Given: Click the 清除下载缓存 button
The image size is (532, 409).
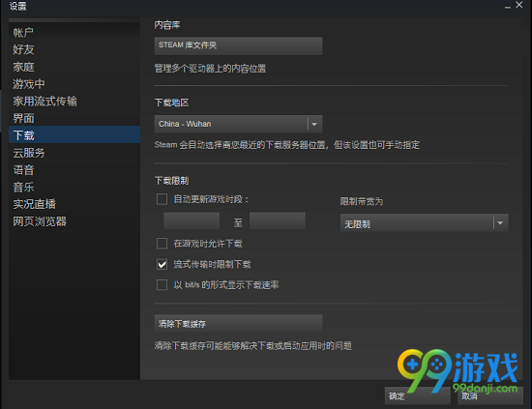Looking at the screenshot, I should click(x=238, y=323).
